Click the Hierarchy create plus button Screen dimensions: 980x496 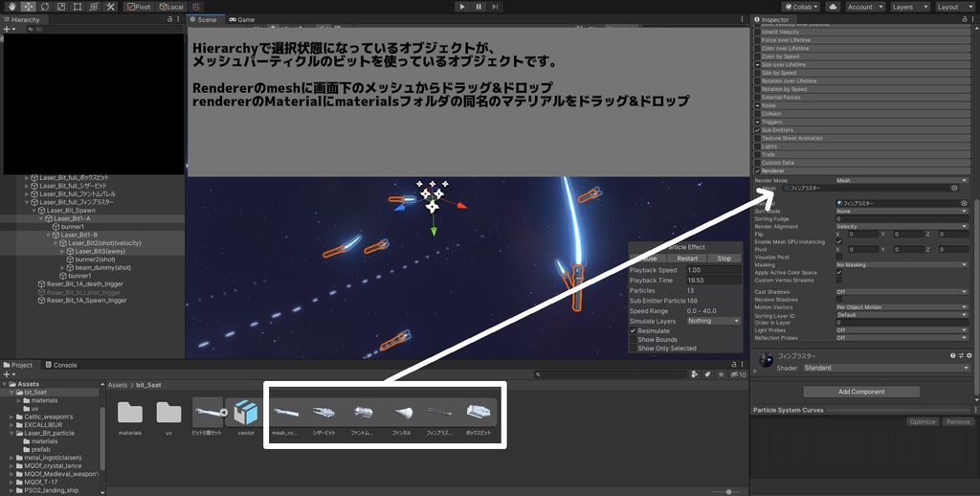[x=7, y=30]
